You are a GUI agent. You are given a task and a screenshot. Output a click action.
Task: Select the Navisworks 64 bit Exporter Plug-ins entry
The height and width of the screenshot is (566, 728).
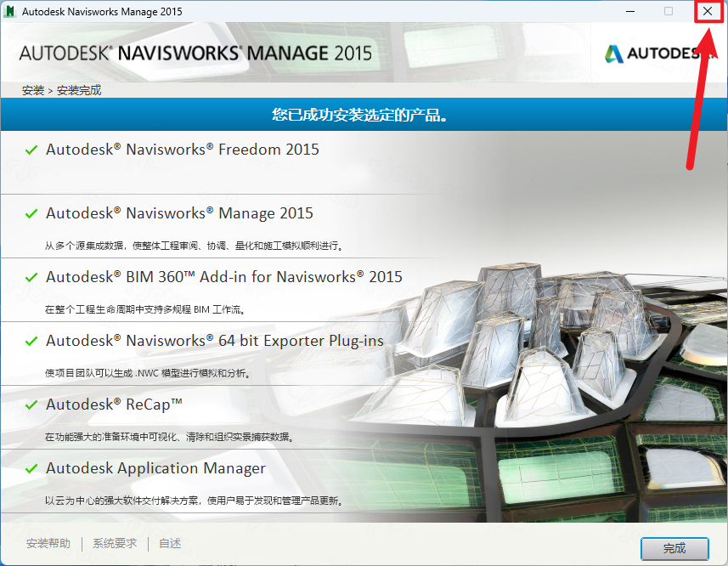(215, 342)
